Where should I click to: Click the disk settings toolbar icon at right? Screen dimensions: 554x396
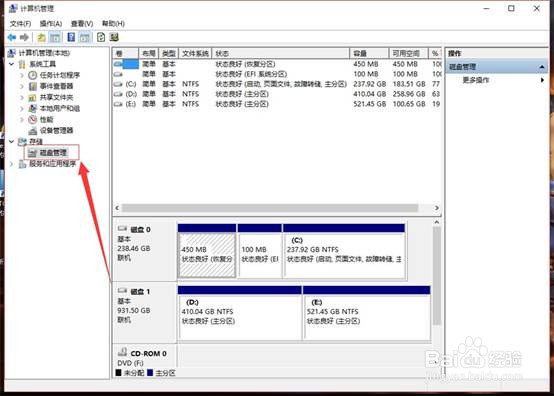click(114, 37)
